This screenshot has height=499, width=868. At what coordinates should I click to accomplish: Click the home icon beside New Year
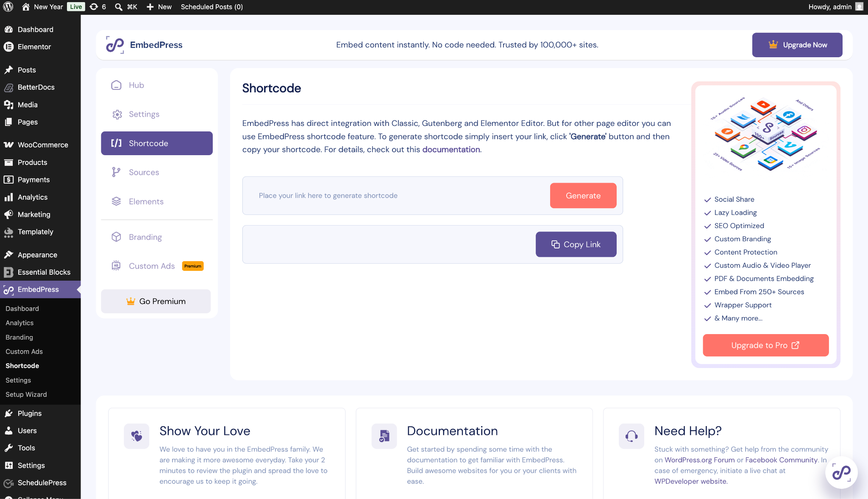[26, 7]
